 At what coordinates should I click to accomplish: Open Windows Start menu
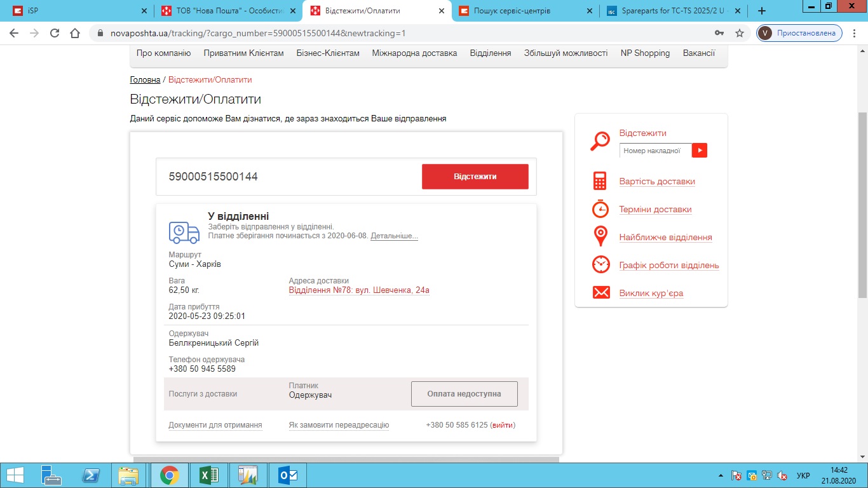(x=15, y=475)
